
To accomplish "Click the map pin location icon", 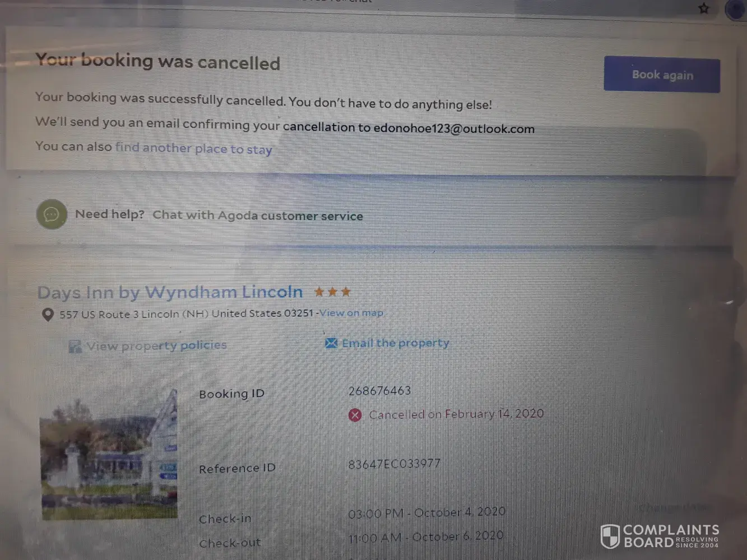I will coord(48,315).
